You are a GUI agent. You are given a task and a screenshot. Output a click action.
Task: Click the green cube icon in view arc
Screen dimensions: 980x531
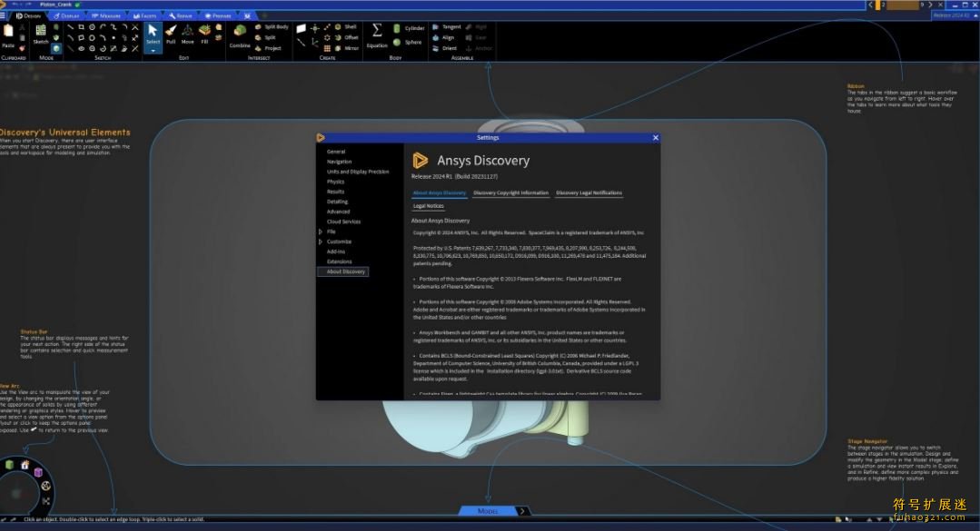9,465
